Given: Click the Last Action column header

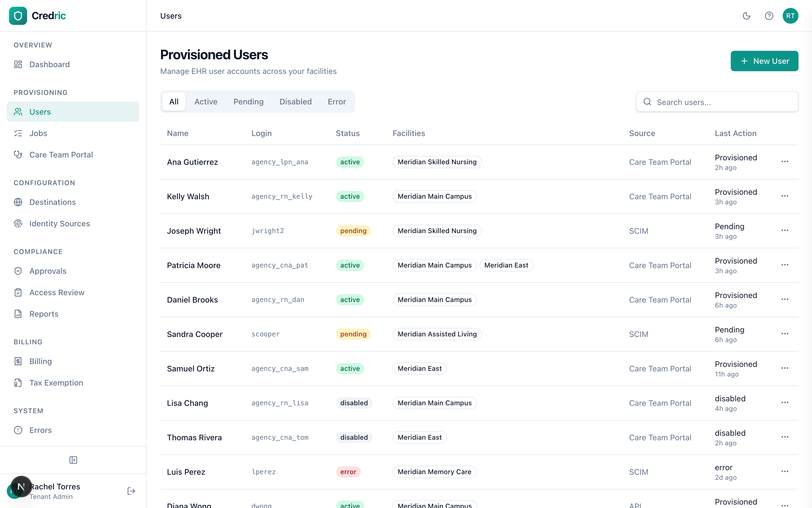Looking at the screenshot, I should [736, 133].
